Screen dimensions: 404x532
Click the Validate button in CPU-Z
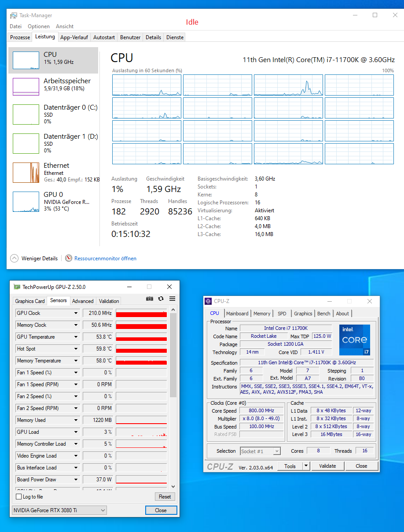327,466
